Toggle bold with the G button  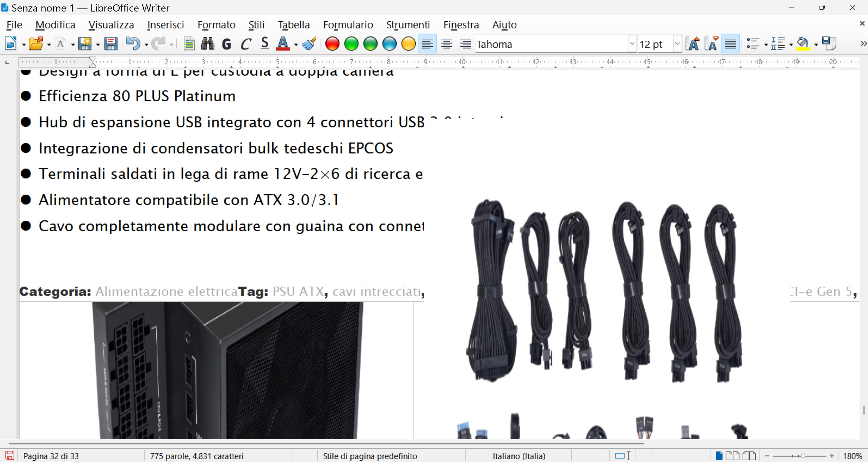click(x=226, y=44)
